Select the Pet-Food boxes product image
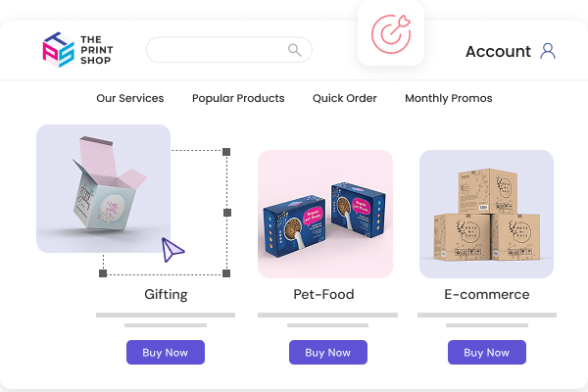Image resolution: width=588 pixels, height=392 pixels. coord(325,214)
